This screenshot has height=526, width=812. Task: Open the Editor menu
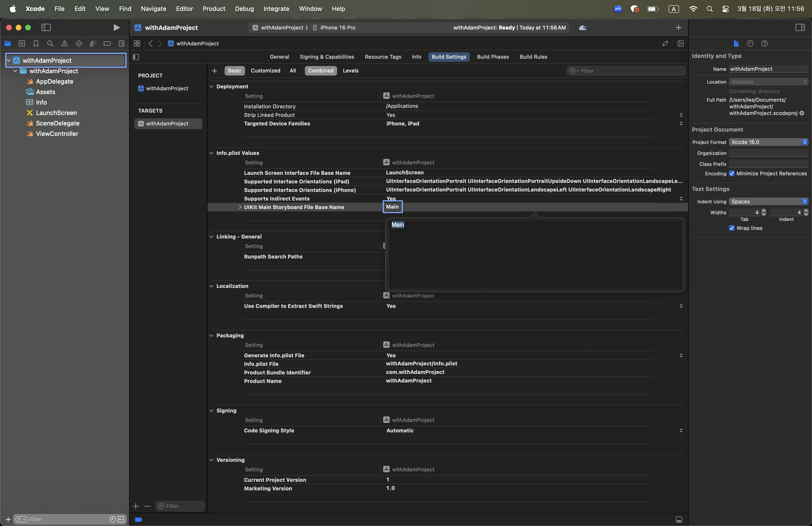tap(184, 9)
